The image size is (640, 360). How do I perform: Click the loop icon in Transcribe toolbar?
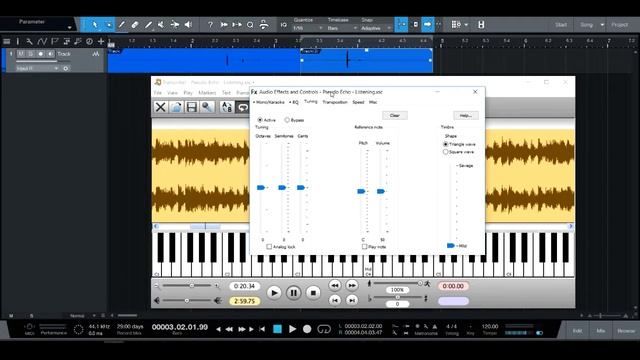pos(242,107)
